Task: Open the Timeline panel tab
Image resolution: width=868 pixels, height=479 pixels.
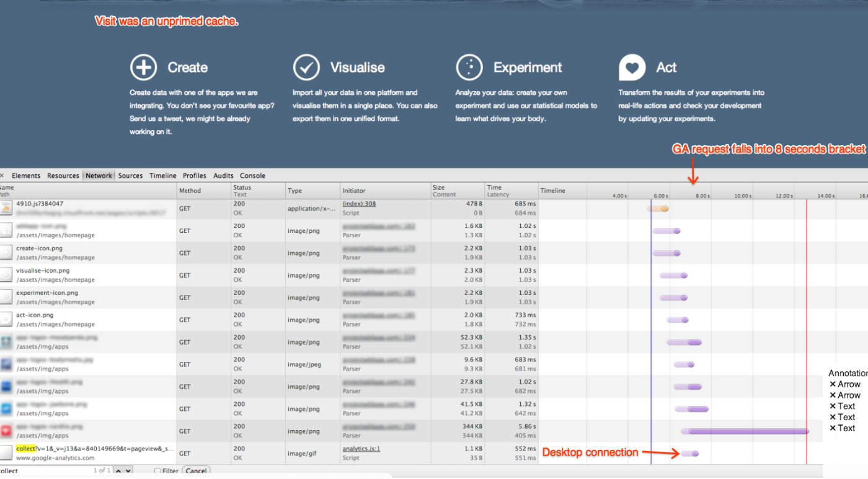Action: (163, 175)
